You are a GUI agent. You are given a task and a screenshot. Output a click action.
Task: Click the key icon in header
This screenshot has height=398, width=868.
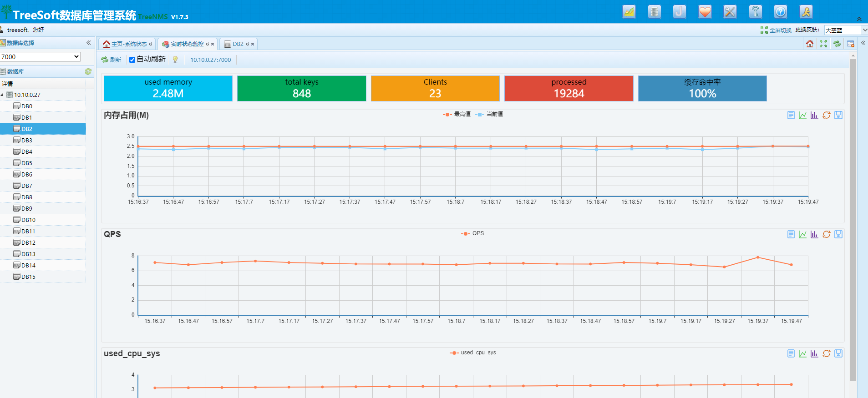756,12
